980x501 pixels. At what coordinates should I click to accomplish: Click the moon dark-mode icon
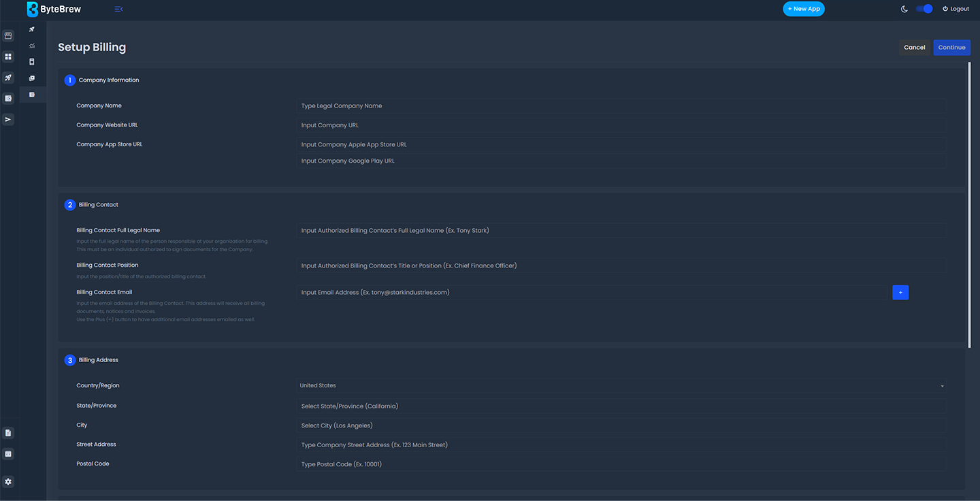coord(904,9)
